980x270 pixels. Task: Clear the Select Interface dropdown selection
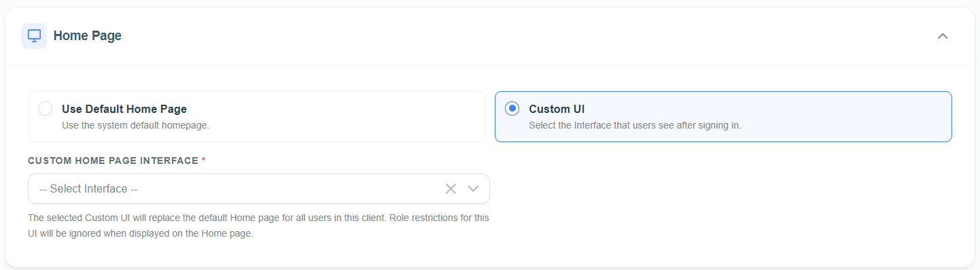point(451,188)
